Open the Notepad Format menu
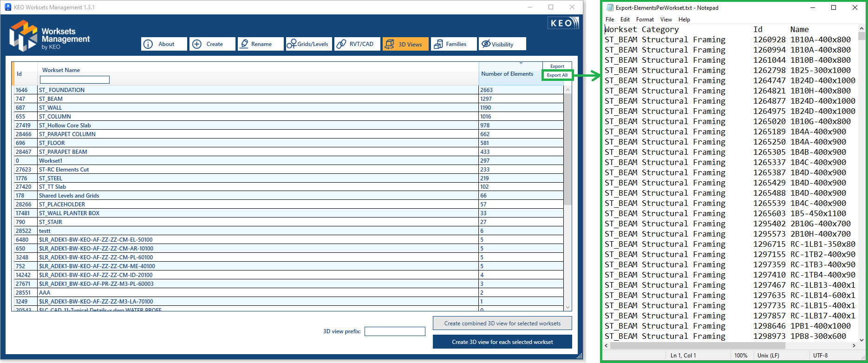 (x=645, y=20)
